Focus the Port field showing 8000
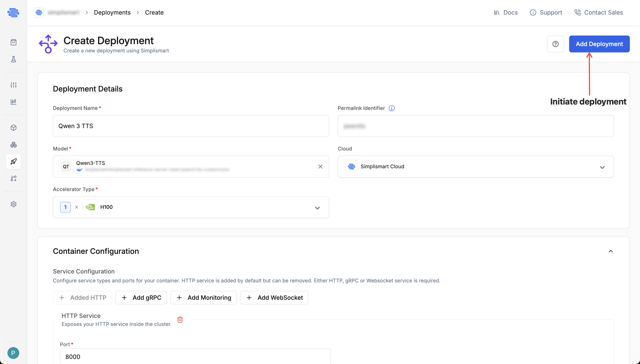Viewport: 640px width, 364px height. click(195, 357)
